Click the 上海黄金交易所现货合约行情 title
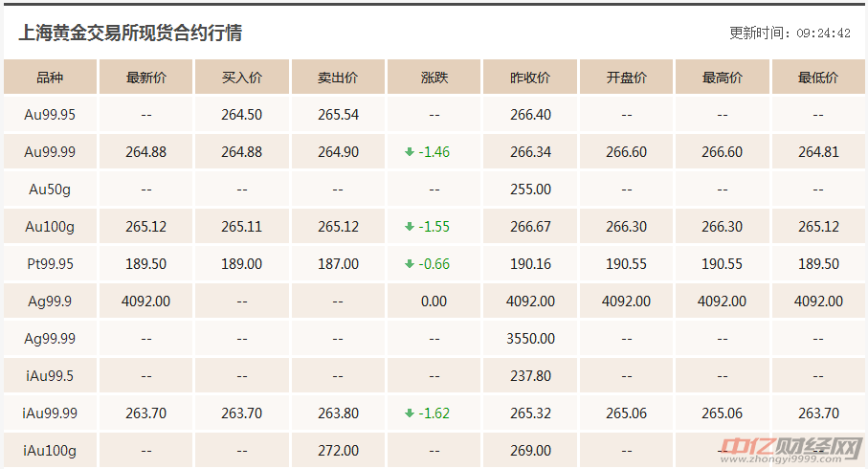 (130, 33)
